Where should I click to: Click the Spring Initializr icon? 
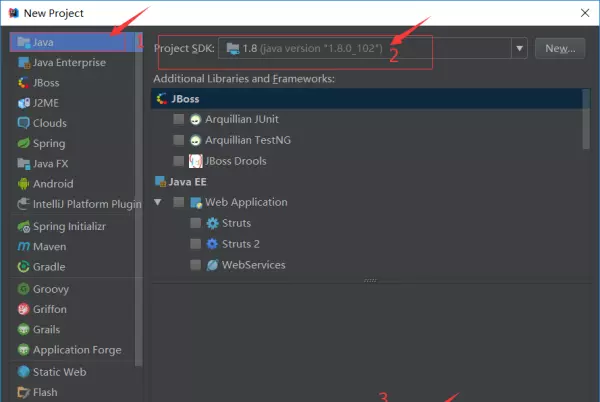coord(24,226)
